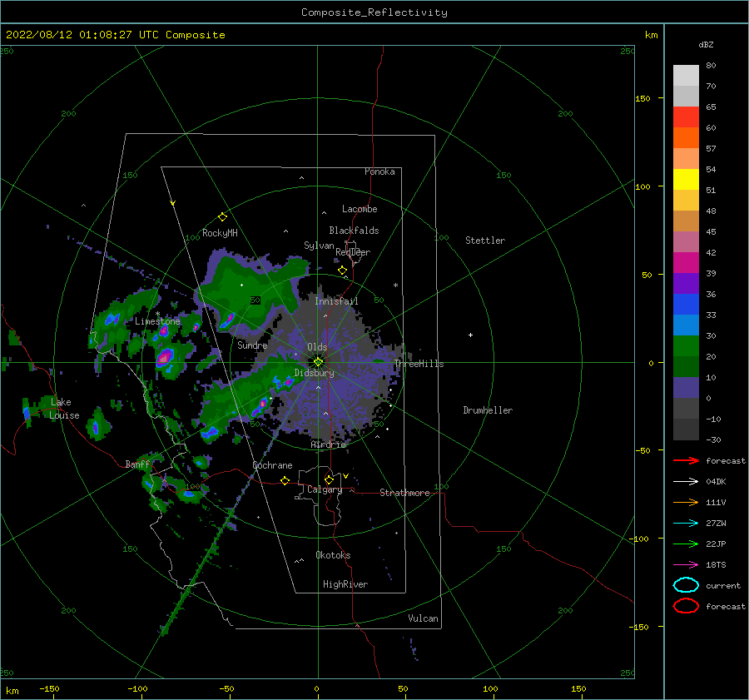This screenshot has width=749, height=700.
Task: Click the white plus marker east of ThreeHills
Action: [470, 335]
